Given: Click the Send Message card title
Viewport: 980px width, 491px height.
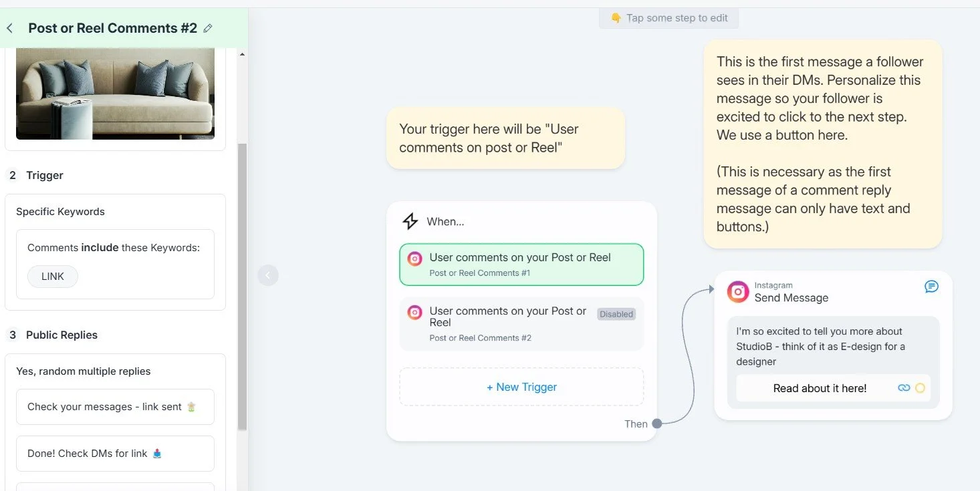Looking at the screenshot, I should pos(791,298).
